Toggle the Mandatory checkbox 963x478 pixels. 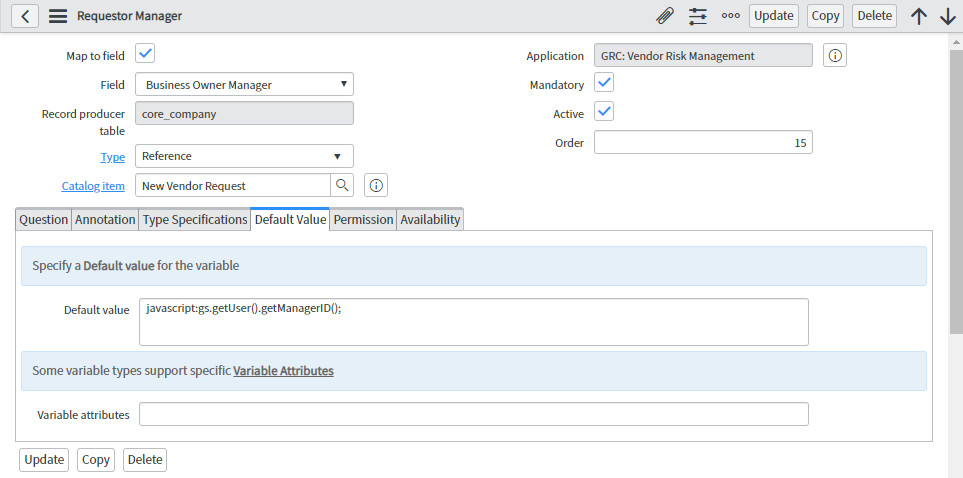coord(604,83)
